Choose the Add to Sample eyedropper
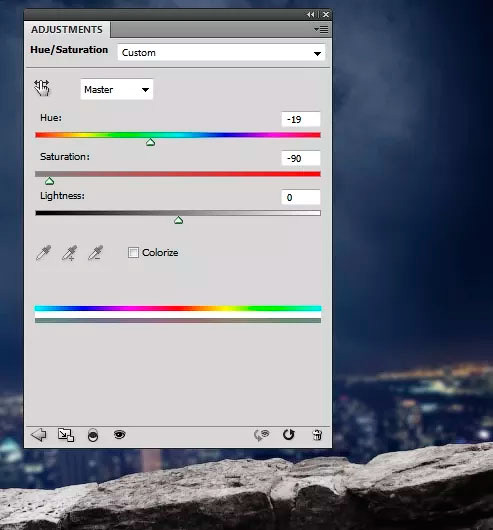 (x=69, y=253)
